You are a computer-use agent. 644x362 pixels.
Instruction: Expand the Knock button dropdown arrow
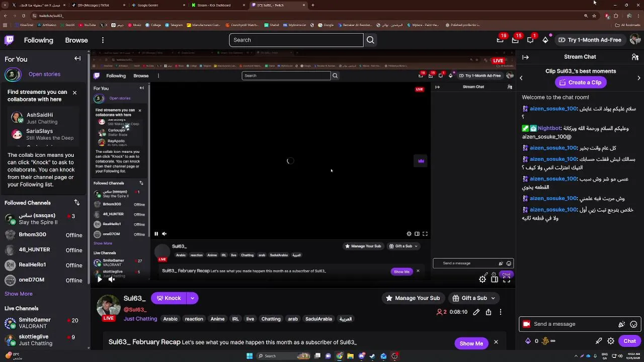pyautogui.click(x=192, y=298)
